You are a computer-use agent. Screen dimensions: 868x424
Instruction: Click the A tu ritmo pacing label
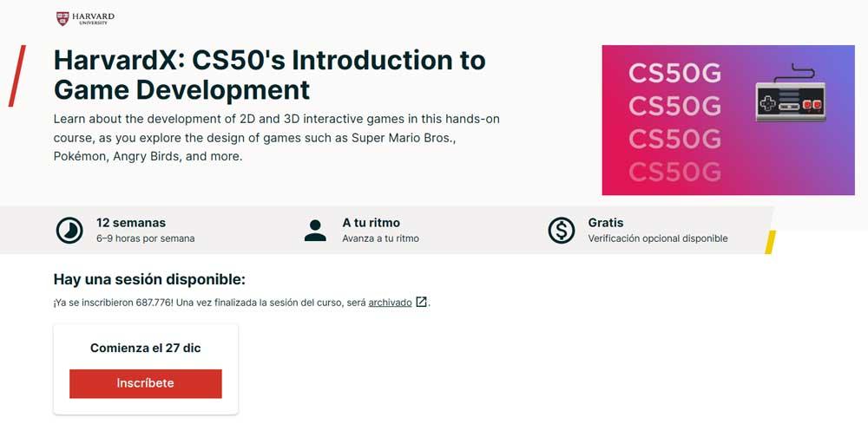(x=371, y=223)
